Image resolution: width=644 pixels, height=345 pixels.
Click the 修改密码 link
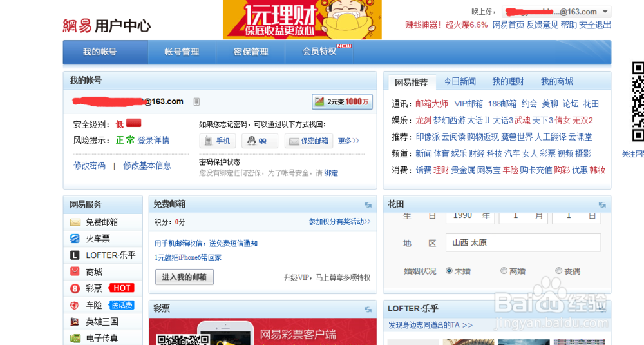[x=90, y=165]
